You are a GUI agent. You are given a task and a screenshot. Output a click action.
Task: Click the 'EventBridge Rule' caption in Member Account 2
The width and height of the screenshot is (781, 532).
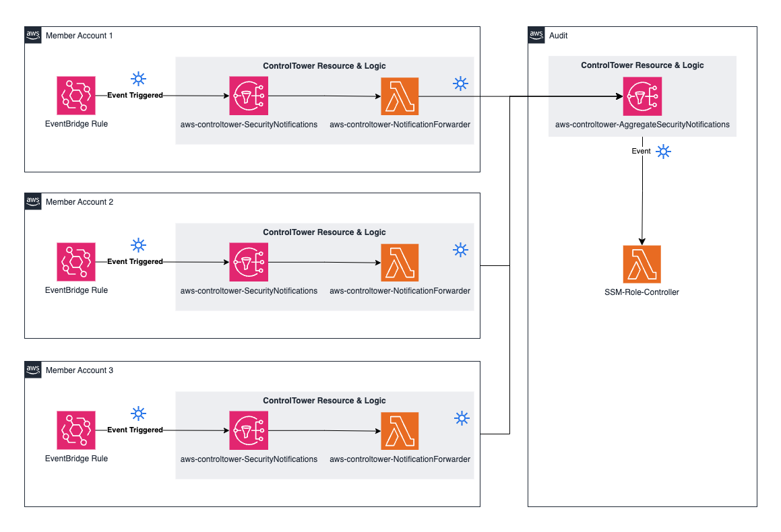pos(76,290)
